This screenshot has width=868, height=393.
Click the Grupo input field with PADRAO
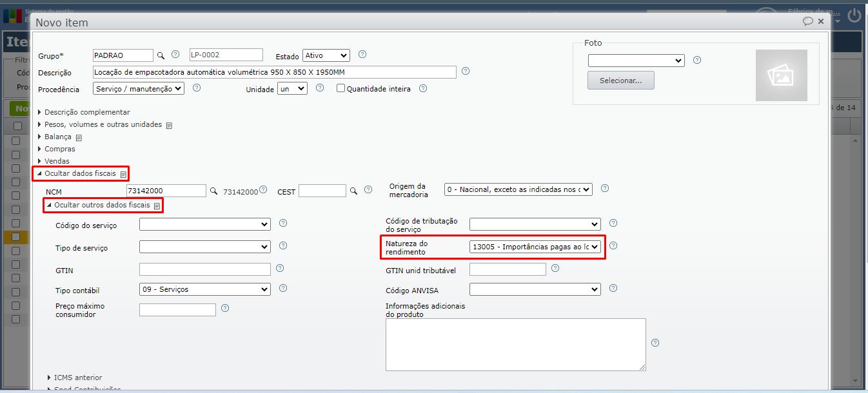pos(123,55)
